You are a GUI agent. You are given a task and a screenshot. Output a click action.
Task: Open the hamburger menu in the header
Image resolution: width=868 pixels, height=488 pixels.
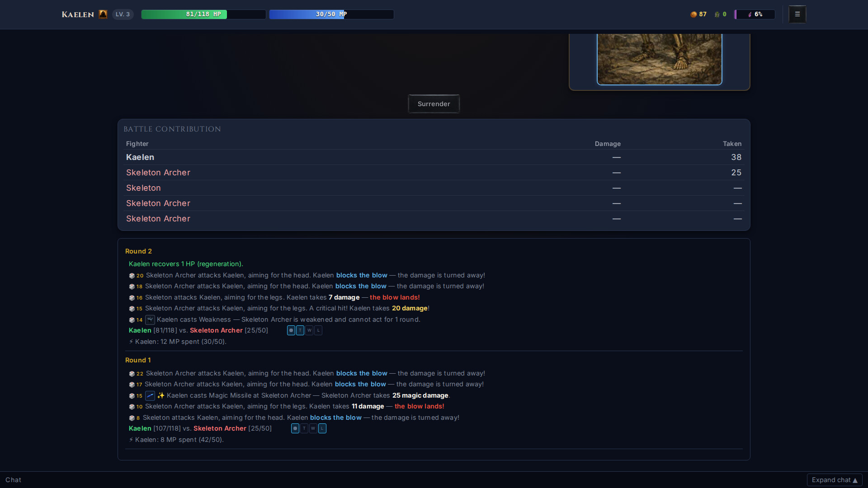click(x=797, y=14)
